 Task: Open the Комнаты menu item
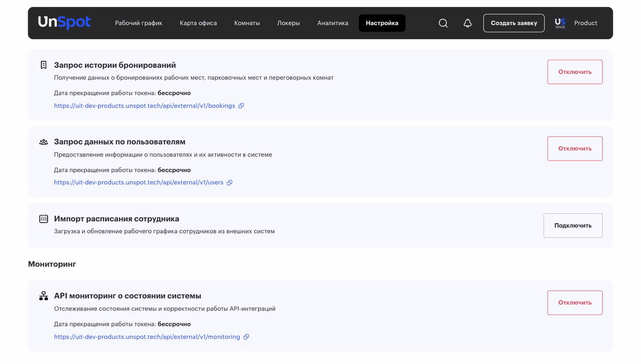point(247,23)
